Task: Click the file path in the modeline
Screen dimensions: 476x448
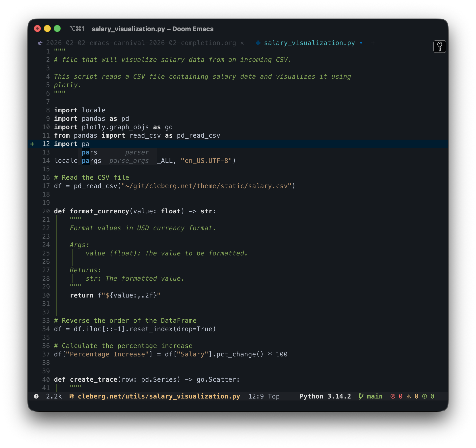Action: [x=159, y=396]
